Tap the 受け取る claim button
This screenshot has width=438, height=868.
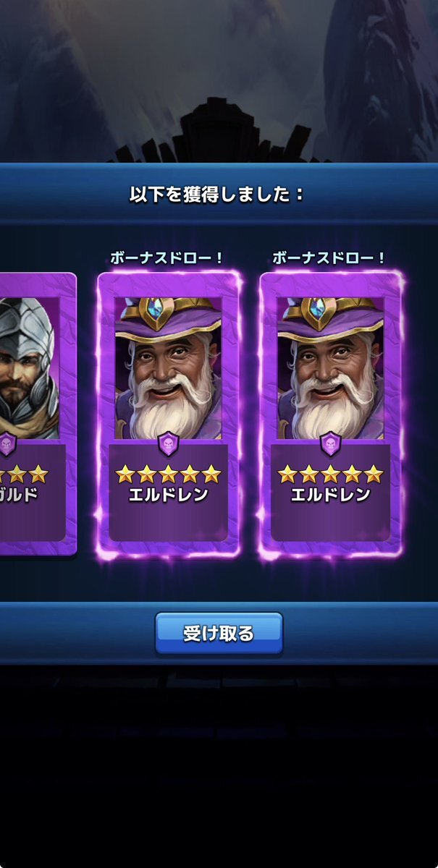tap(219, 634)
